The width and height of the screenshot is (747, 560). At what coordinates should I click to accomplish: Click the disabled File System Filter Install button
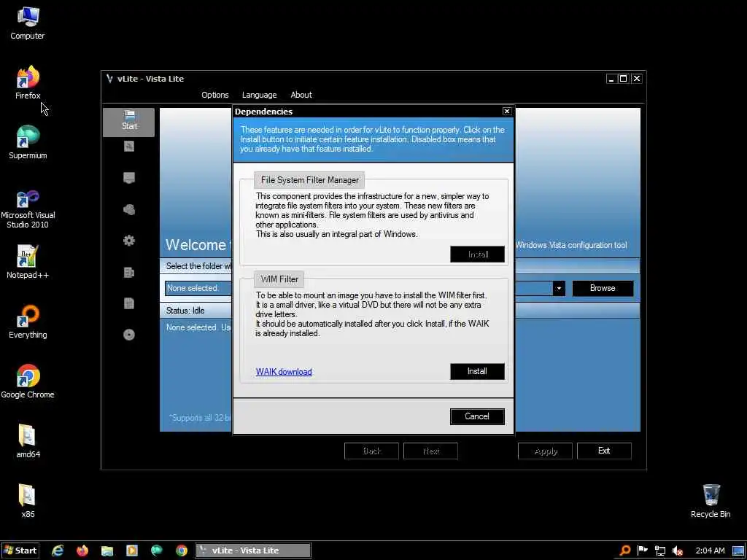coord(477,254)
